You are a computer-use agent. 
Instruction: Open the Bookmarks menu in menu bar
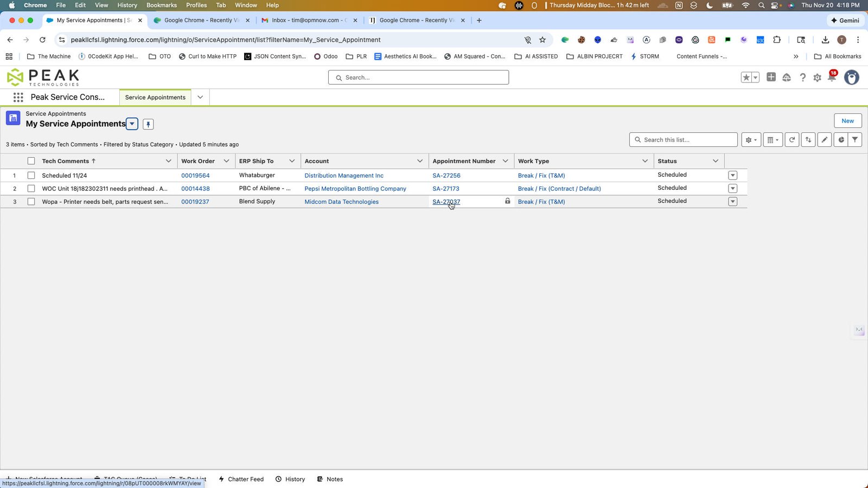click(x=162, y=5)
